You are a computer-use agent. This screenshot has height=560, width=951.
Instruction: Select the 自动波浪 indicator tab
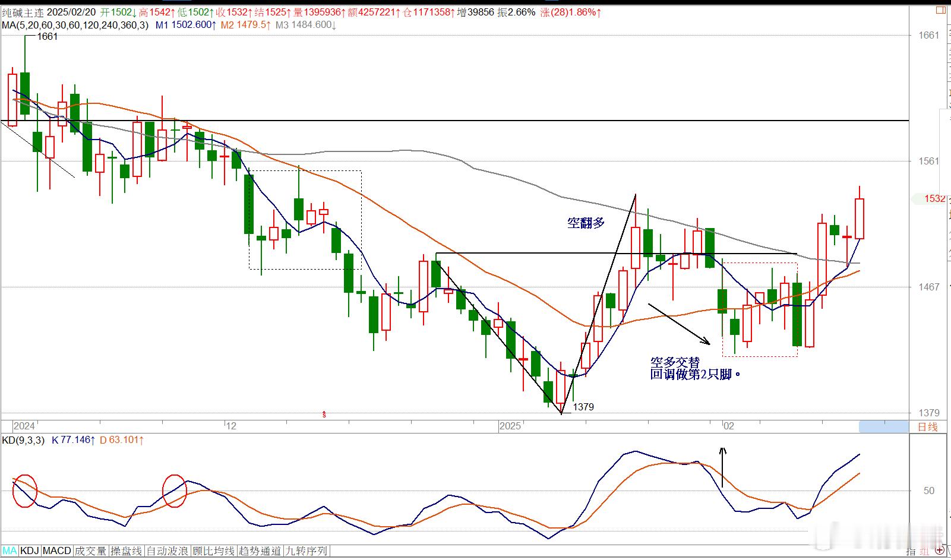(168, 551)
